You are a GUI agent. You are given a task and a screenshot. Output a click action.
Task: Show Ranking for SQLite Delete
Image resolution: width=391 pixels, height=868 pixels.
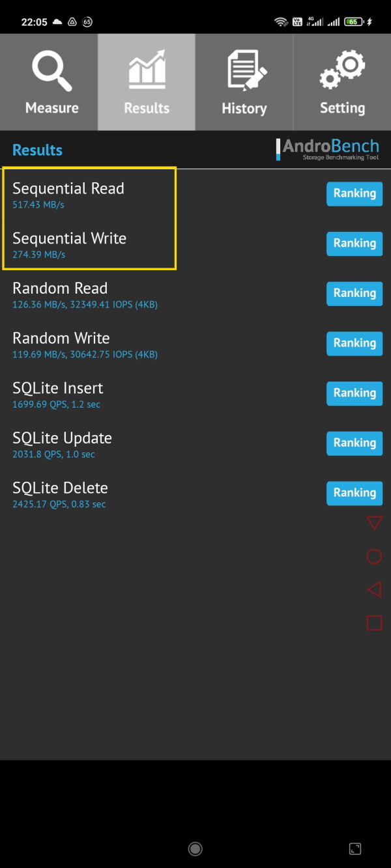tap(355, 493)
